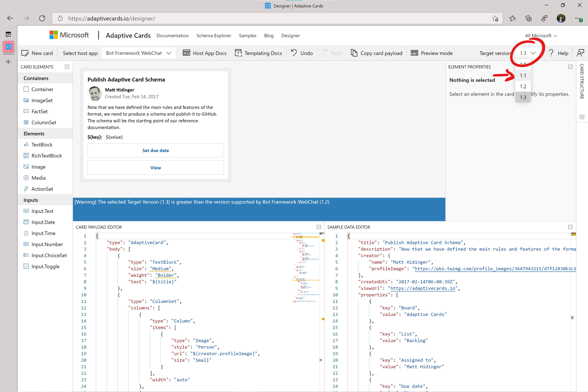The width and height of the screenshot is (588, 392).
Task: Copy card payload to clipboard
Action: tap(377, 53)
